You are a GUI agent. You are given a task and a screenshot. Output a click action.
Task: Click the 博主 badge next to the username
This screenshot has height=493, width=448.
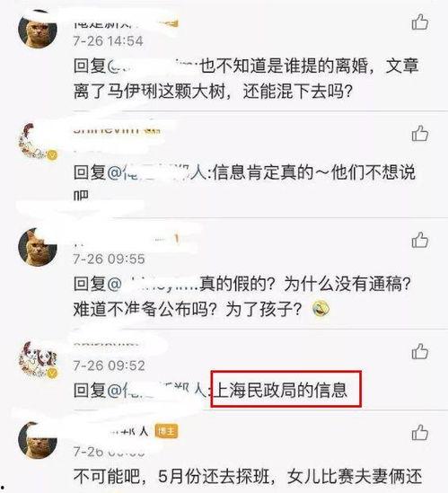click(166, 431)
